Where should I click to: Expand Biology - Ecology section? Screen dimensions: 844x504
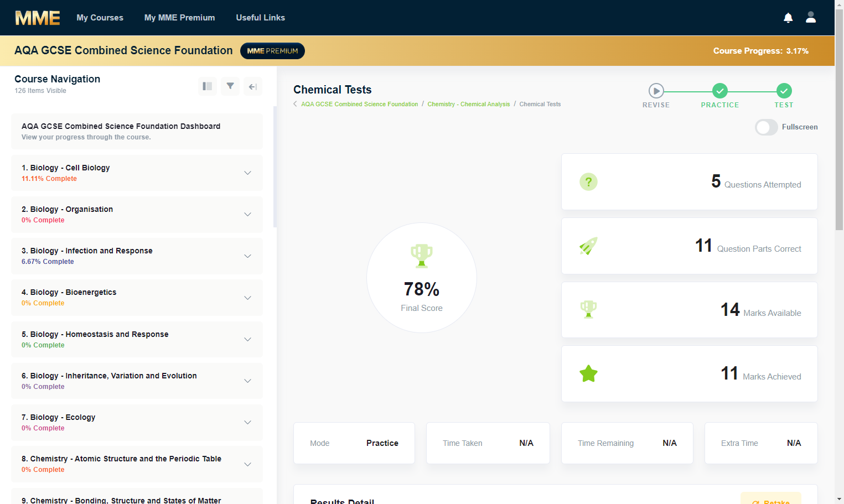[247, 423]
